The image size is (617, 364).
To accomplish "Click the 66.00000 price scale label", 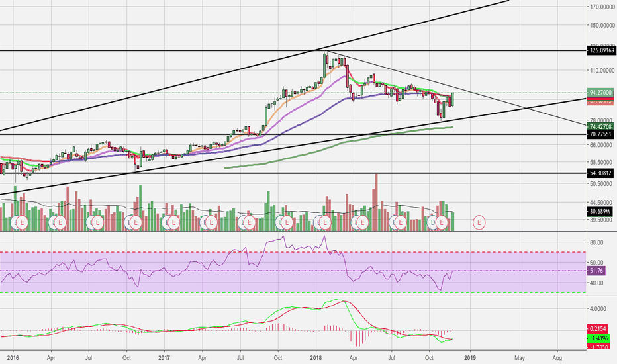I will [602, 145].
